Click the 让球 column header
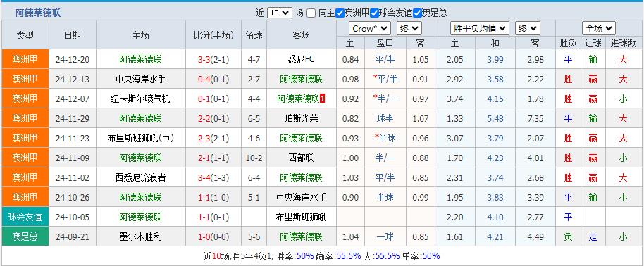644x266 pixels. pos(593,43)
